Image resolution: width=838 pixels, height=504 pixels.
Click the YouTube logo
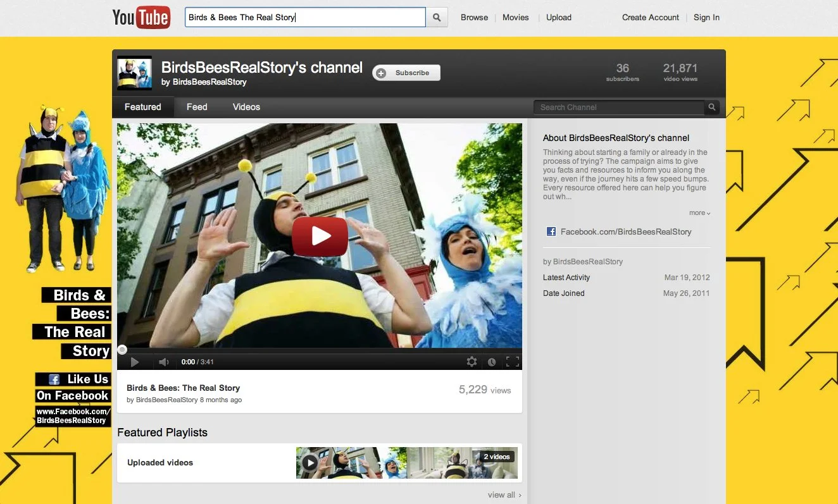coord(141,17)
